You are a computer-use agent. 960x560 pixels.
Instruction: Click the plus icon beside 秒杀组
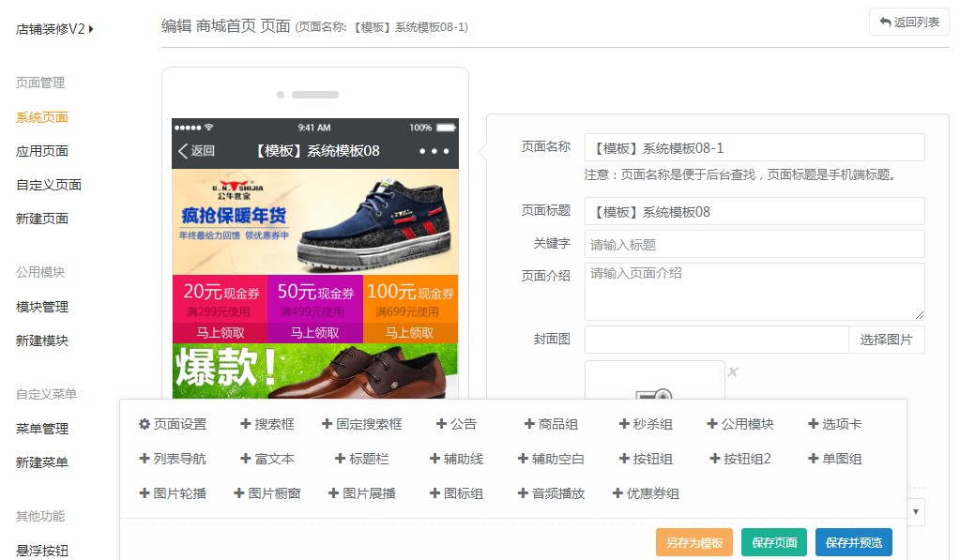point(624,424)
